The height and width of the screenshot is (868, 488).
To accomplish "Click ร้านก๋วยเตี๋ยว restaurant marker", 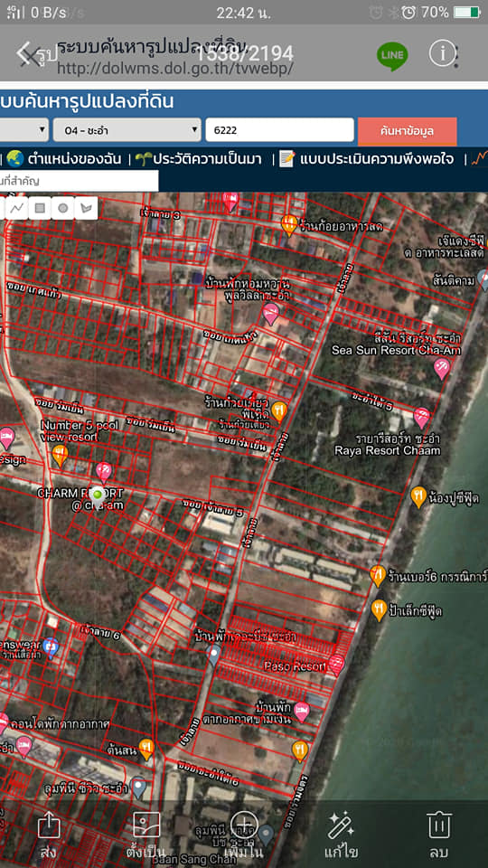I will 279,412.
